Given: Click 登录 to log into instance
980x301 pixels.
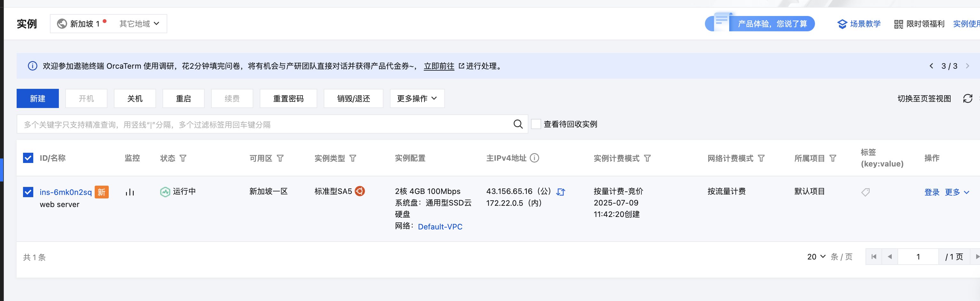Looking at the screenshot, I should [932, 192].
